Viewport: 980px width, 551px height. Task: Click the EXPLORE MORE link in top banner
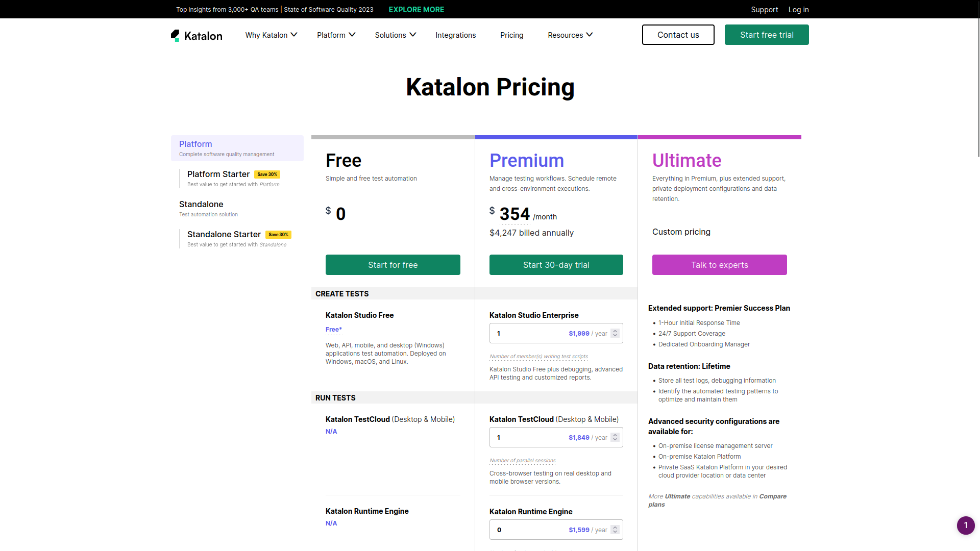pos(416,9)
